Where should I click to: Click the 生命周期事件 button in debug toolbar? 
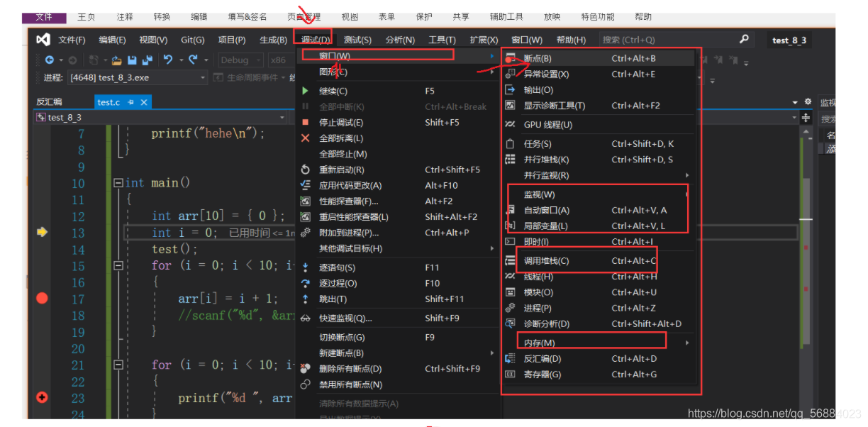click(x=251, y=77)
